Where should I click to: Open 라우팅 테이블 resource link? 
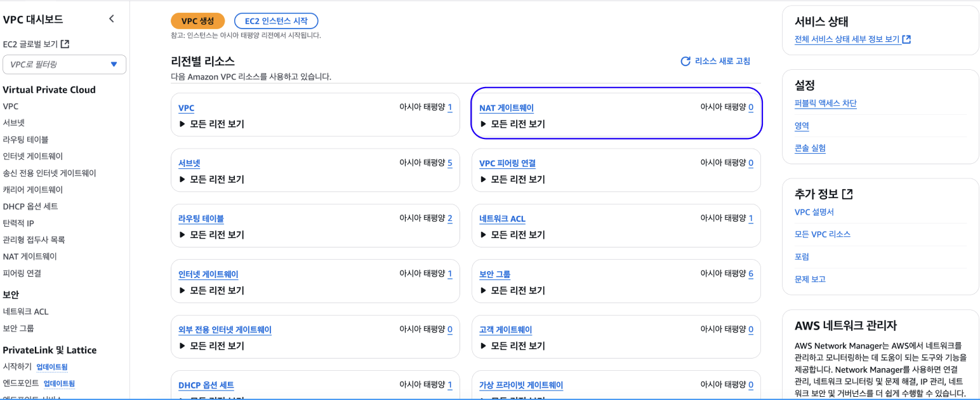[x=201, y=219]
